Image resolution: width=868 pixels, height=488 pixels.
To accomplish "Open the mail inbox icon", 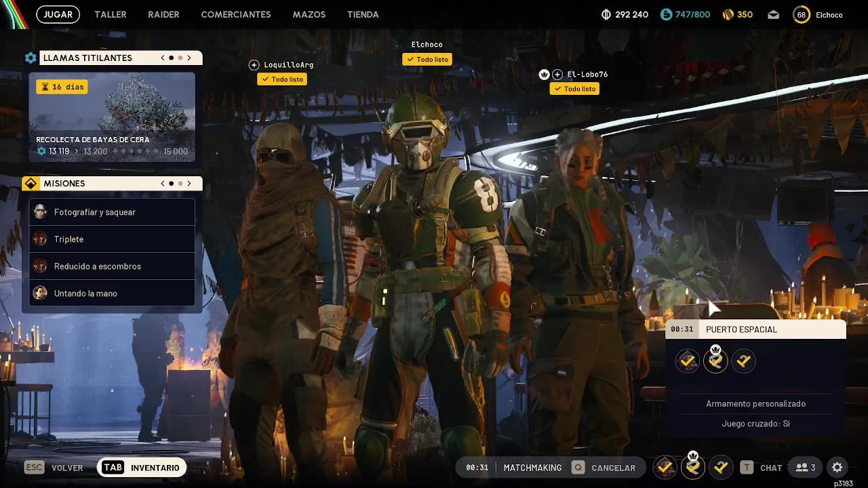I will (773, 14).
